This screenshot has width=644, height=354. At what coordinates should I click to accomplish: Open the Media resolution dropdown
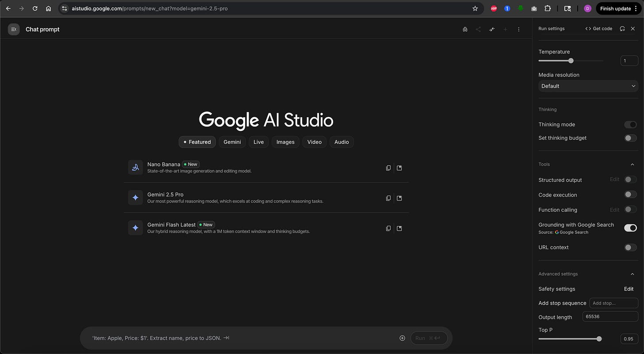(x=588, y=86)
